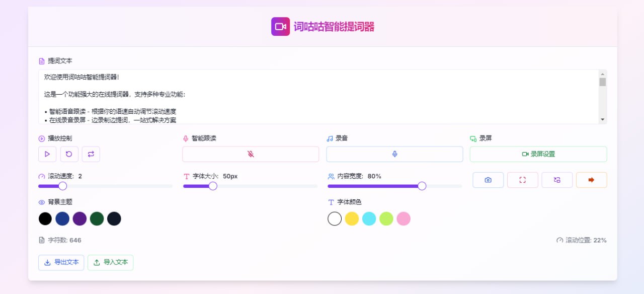
Task: Click the camera icon button
Action: coord(488,180)
